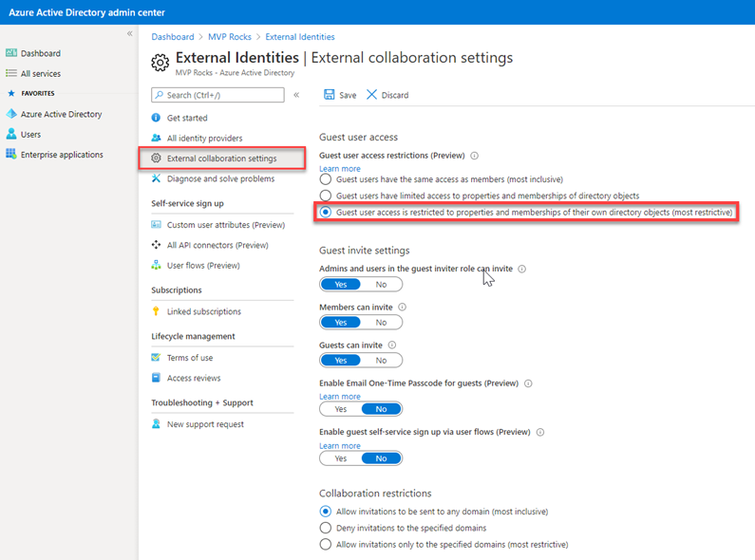Enable Email One-Time Passcode for guests
The image size is (755, 560).
pos(340,409)
